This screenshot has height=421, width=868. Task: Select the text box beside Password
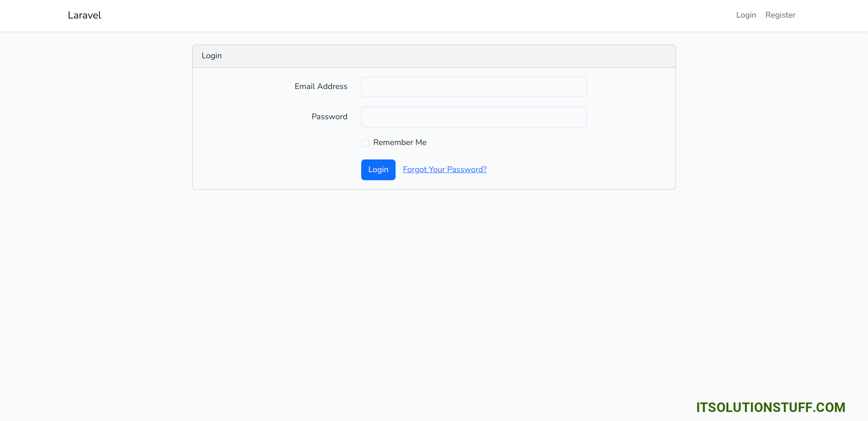point(473,117)
